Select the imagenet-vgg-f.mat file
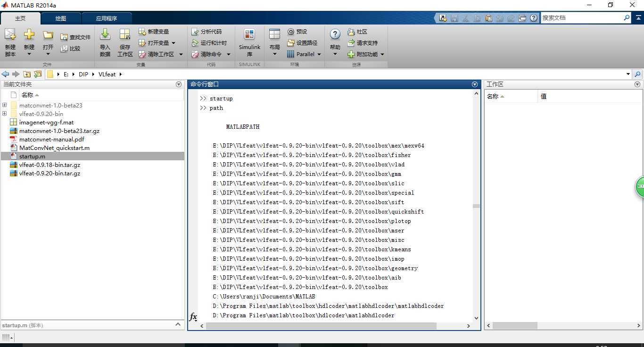 (46, 122)
